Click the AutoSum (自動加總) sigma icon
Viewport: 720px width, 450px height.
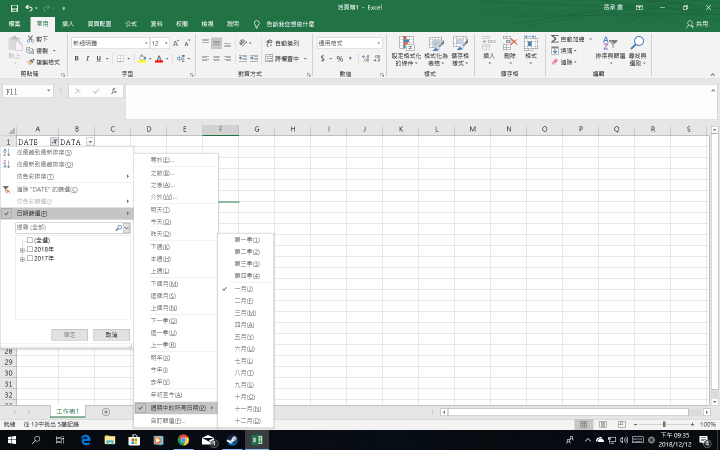[x=555, y=39]
